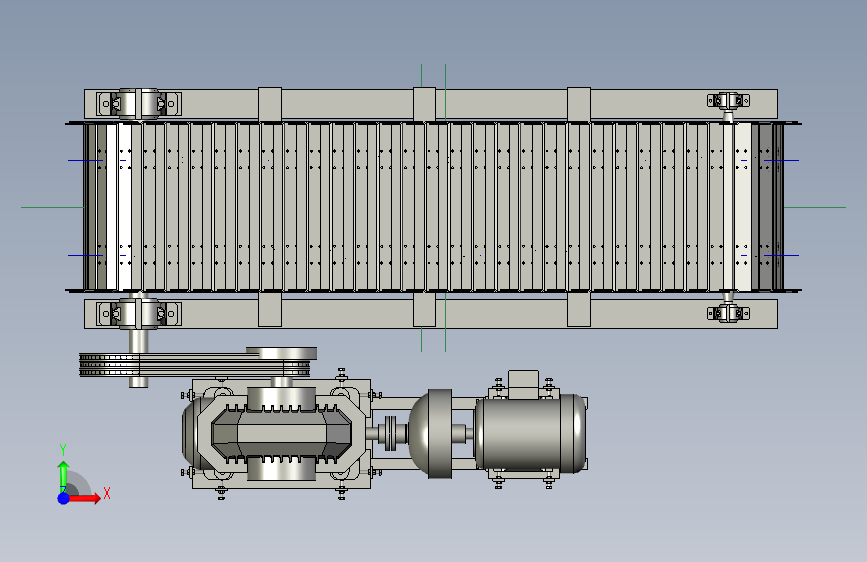Screen dimensions: 867x562
Task: Click the red X axis arrow of the triad
Action: tap(84, 498)
